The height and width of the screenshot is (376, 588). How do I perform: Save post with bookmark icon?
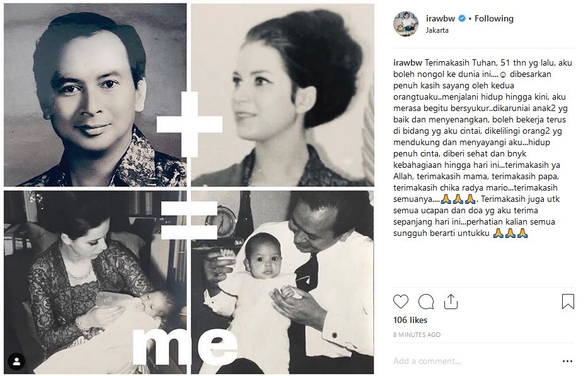(568, 302)
